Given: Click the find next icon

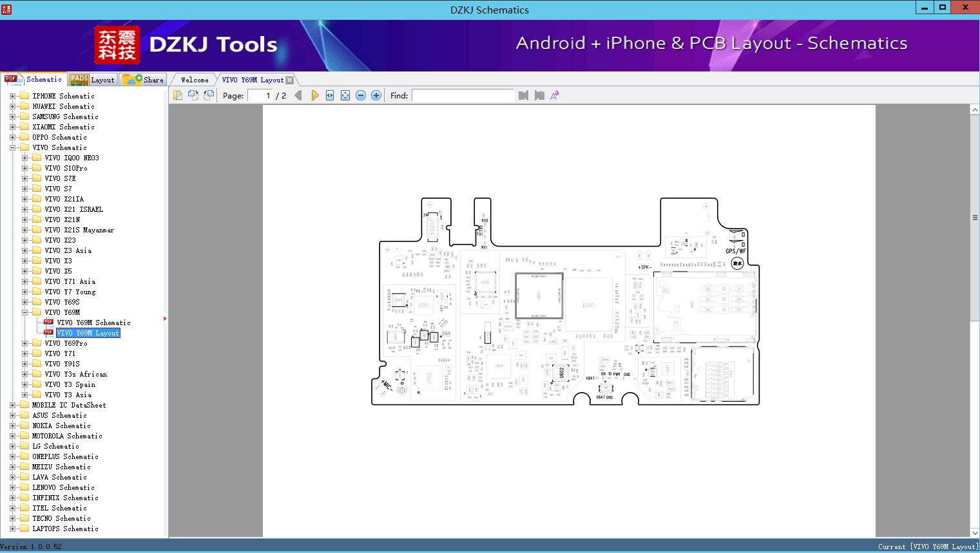Looking at the screenshot, I should coord(539,95).
